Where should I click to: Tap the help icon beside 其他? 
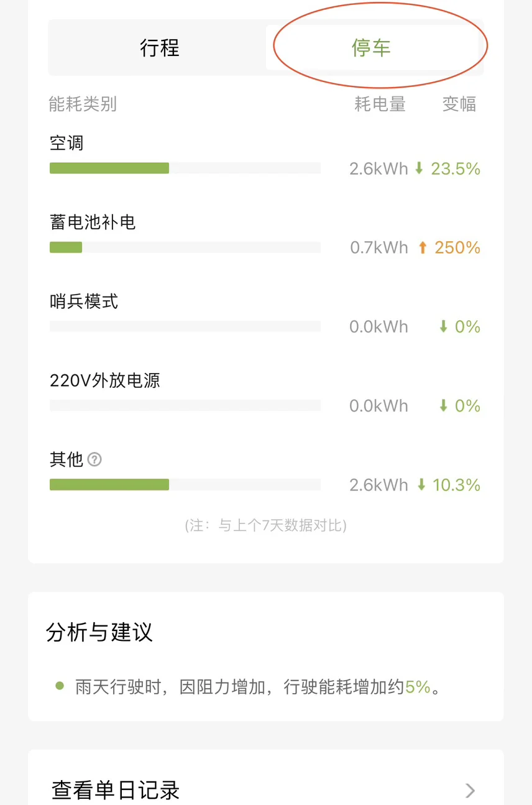(x=94, y=459)
